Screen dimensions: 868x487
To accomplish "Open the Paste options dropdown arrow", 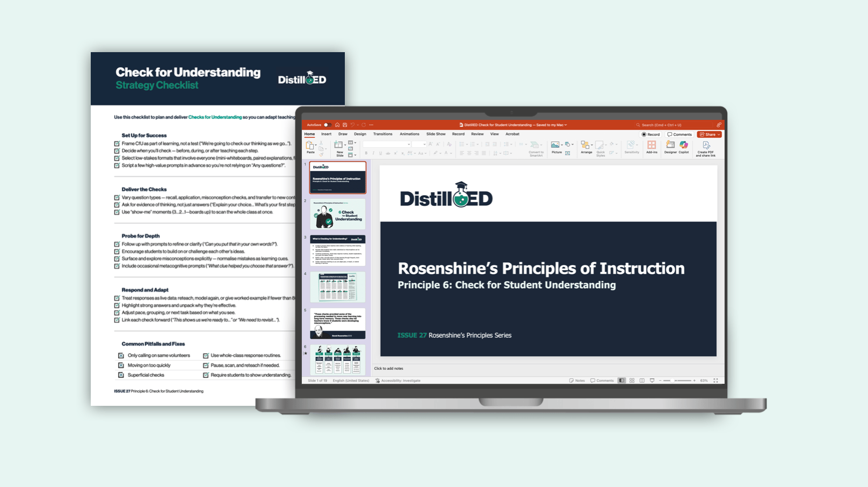I will pos(316,145).
